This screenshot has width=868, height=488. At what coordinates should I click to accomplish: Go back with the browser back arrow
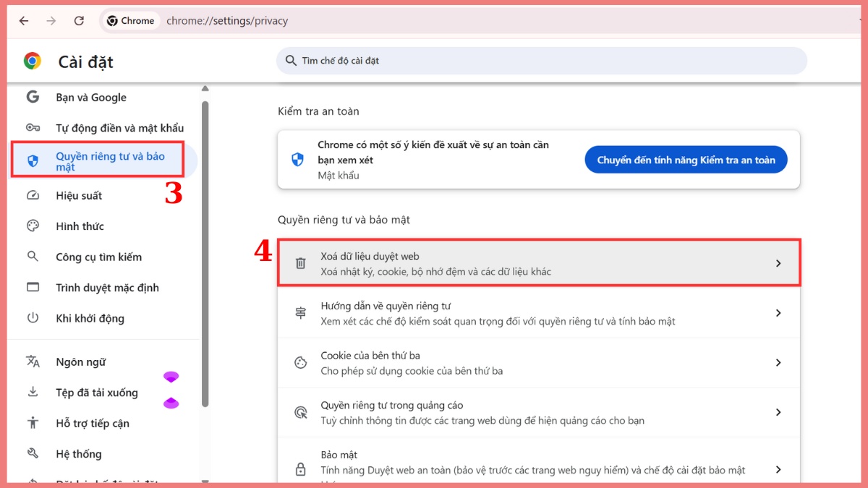(x=24, y=21)
